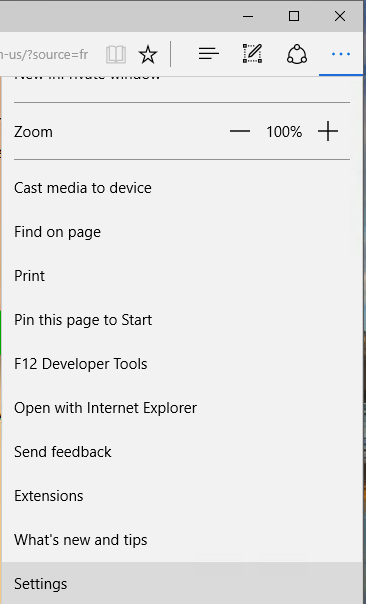The width and height of the screenshot is (366, 604).
Task: Open the Reading view book icon
Action: 116,54
